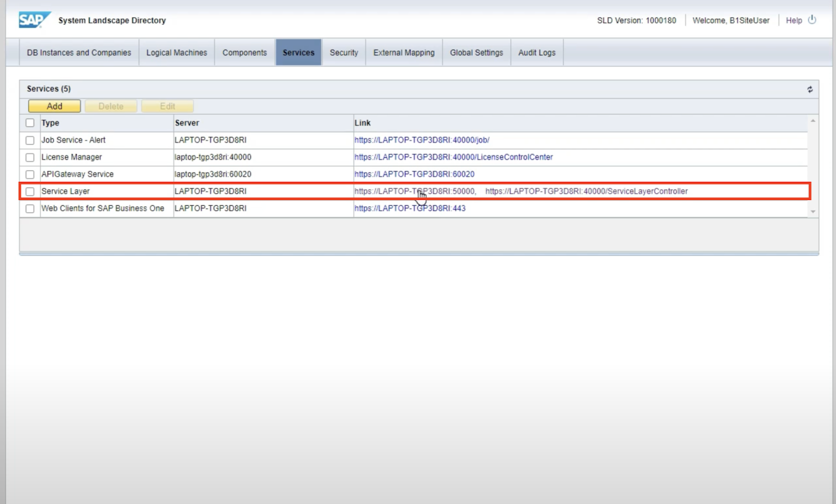
Task: Check the License Manager row checkbox
Action: [x=30, y=157]
